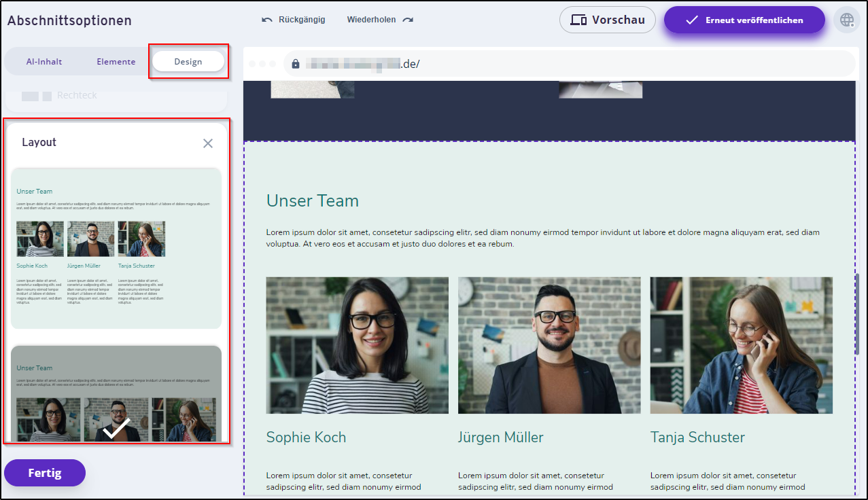Click checkmark on selected layout thumbnail
The width and height of the screenshot is (868, 500).
116,428
